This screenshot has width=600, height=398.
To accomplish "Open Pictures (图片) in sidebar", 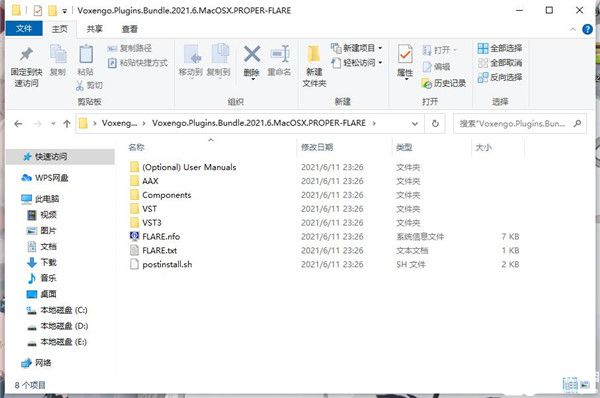I will [x=41, y=231].
